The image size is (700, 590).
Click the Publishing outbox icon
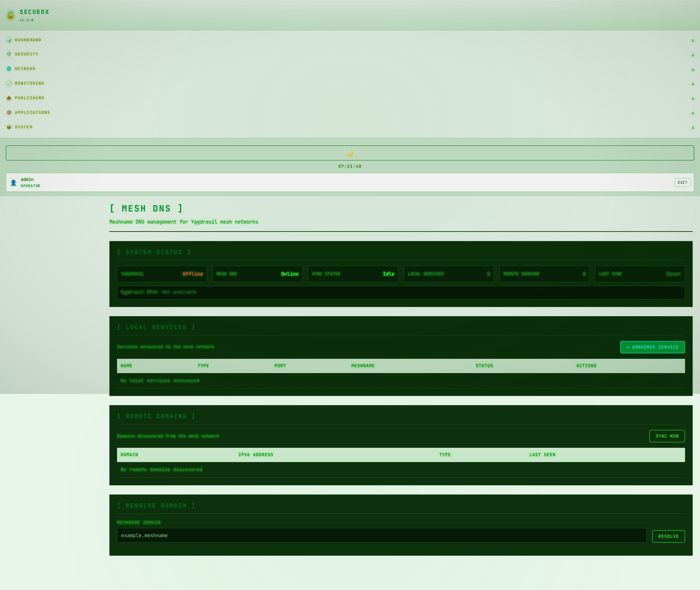pos(9,98)
